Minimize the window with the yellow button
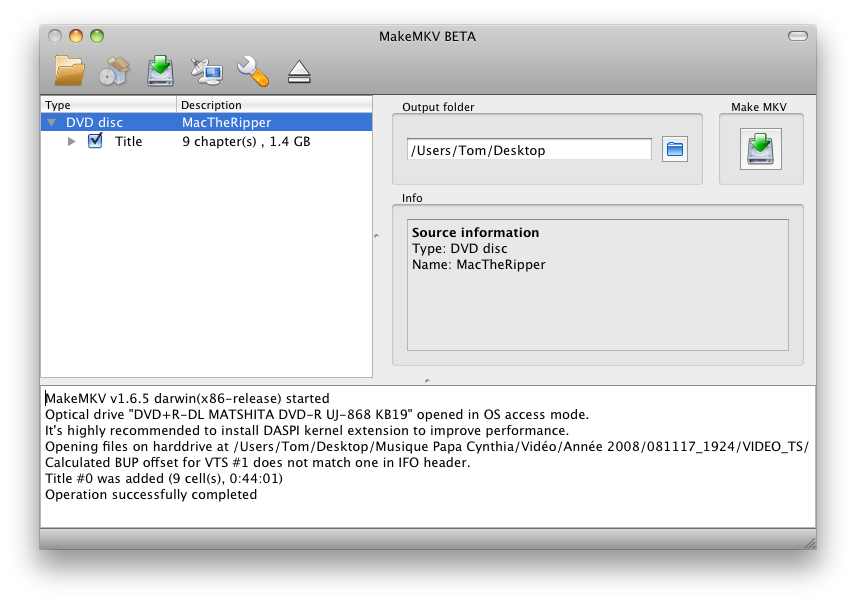This screenshot has height=604, width=856. point(76,36)
